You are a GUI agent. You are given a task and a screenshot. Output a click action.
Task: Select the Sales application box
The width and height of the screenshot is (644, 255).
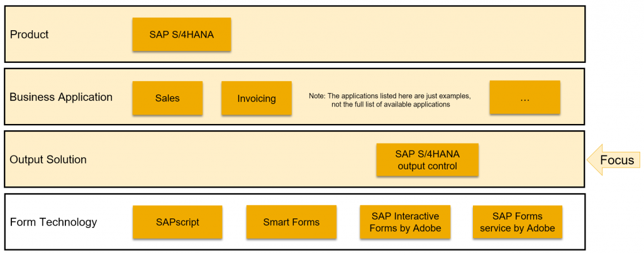[167, 98]
